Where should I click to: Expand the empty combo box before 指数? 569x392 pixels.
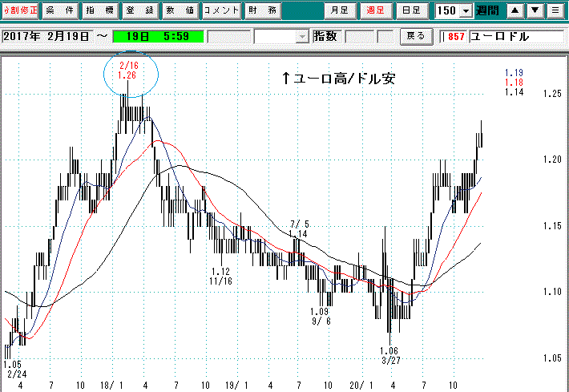click(x=301, y=37)
